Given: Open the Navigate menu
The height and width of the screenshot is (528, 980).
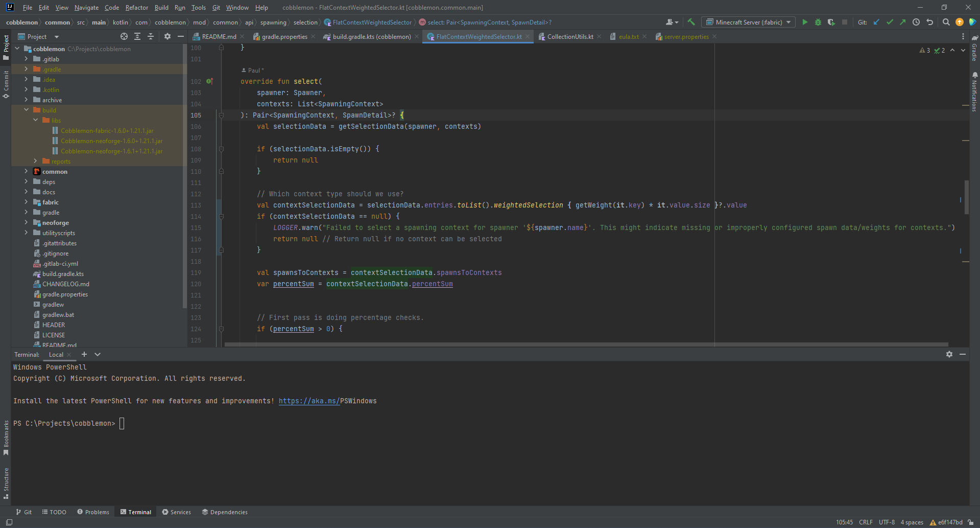Looking at the screenshot, I should click(x=86, y=7).
